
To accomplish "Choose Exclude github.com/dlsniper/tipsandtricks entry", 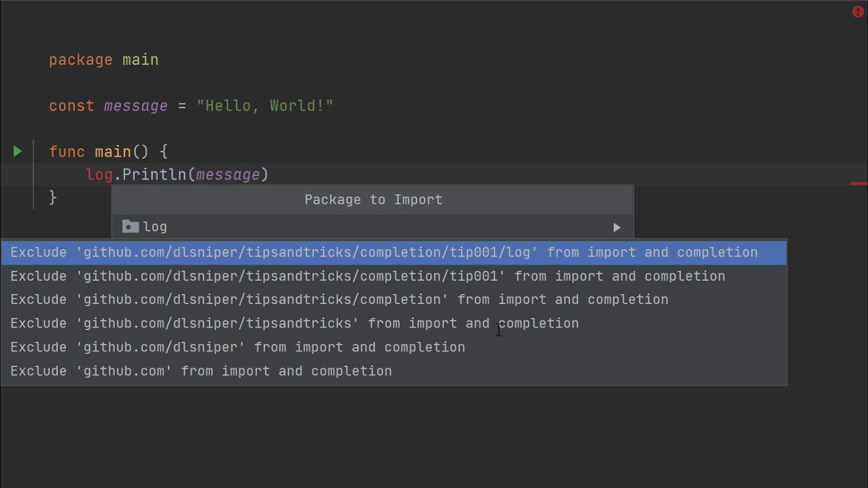I will [393, 324].
